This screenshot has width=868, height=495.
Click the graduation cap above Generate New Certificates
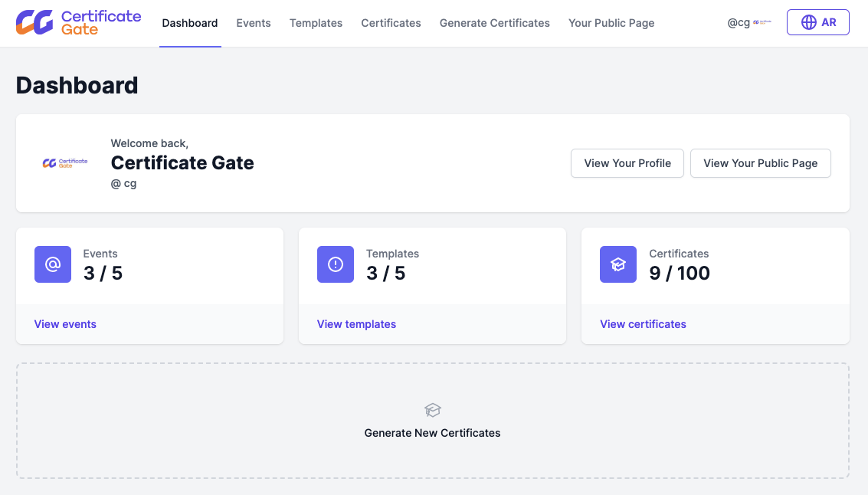pyautogui.click(x=432, y=410)
